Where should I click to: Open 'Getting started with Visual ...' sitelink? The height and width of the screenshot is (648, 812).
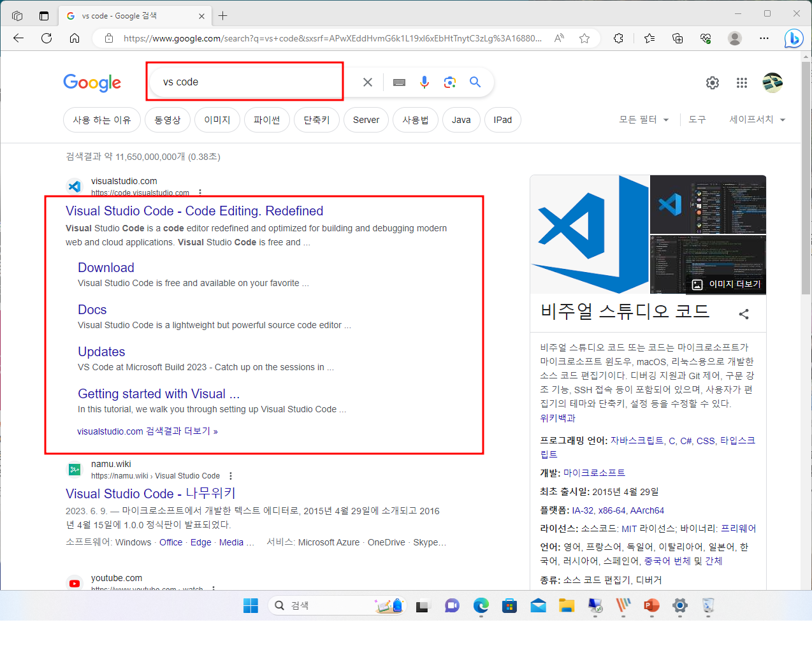click(159, 394)
